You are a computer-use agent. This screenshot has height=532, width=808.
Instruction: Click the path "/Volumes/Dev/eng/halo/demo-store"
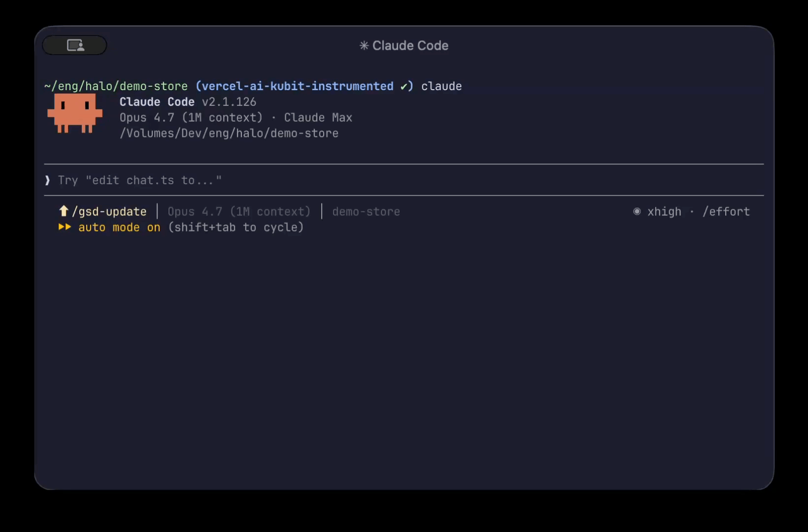point(229,133)
